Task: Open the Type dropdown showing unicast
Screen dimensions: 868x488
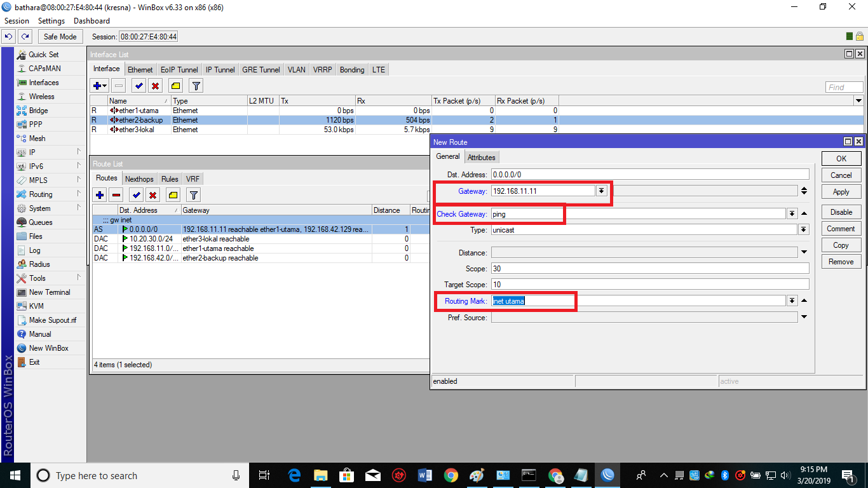Action: [804, 231]
